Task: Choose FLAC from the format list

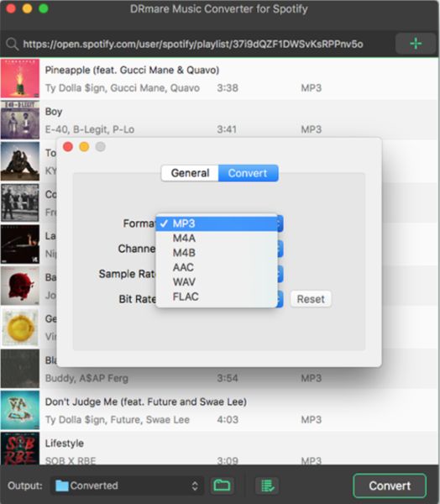Action: click(217, 297)
